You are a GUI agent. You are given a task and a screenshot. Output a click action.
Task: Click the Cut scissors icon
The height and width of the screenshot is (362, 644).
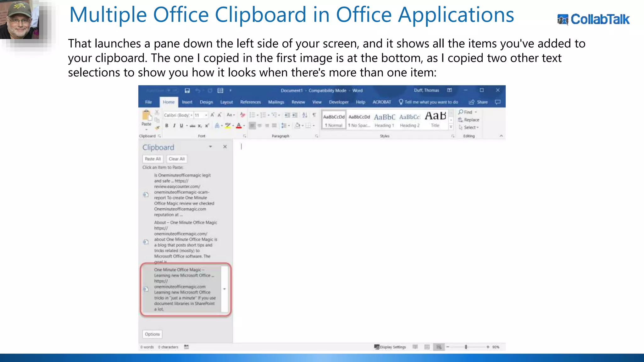coord(157,112)
